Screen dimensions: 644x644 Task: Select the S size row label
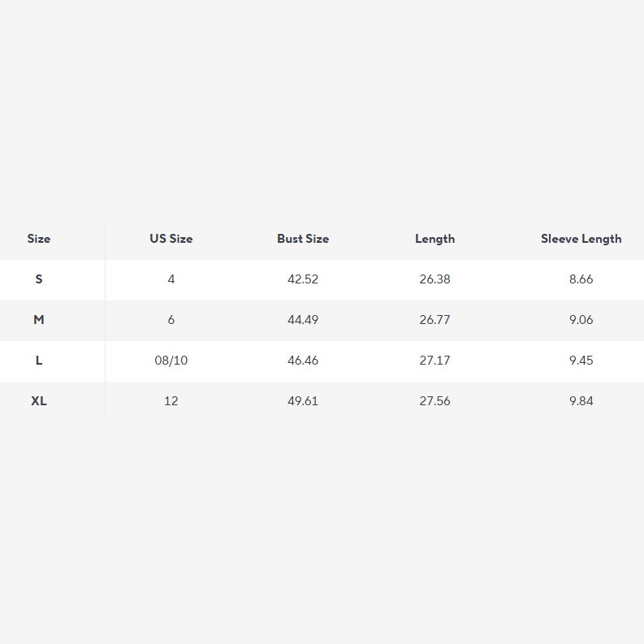coord(39,279)
